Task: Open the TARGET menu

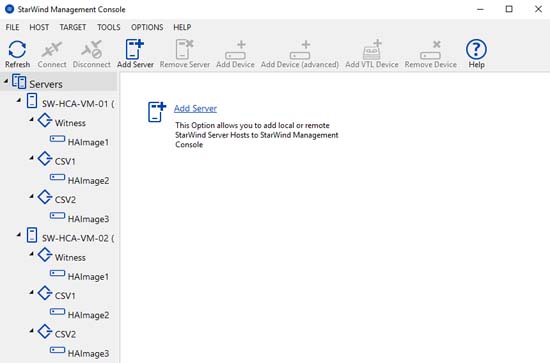Action: point(73,27)
